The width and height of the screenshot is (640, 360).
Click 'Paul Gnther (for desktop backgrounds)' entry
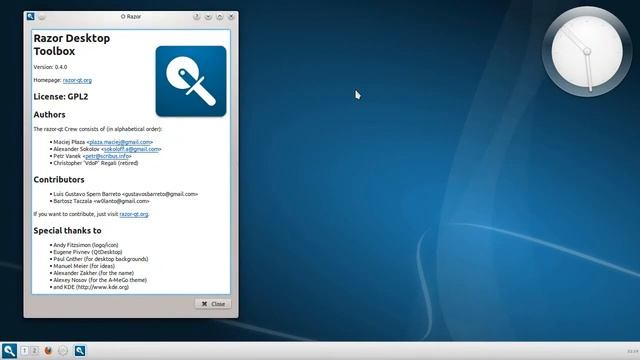point(101,259)
